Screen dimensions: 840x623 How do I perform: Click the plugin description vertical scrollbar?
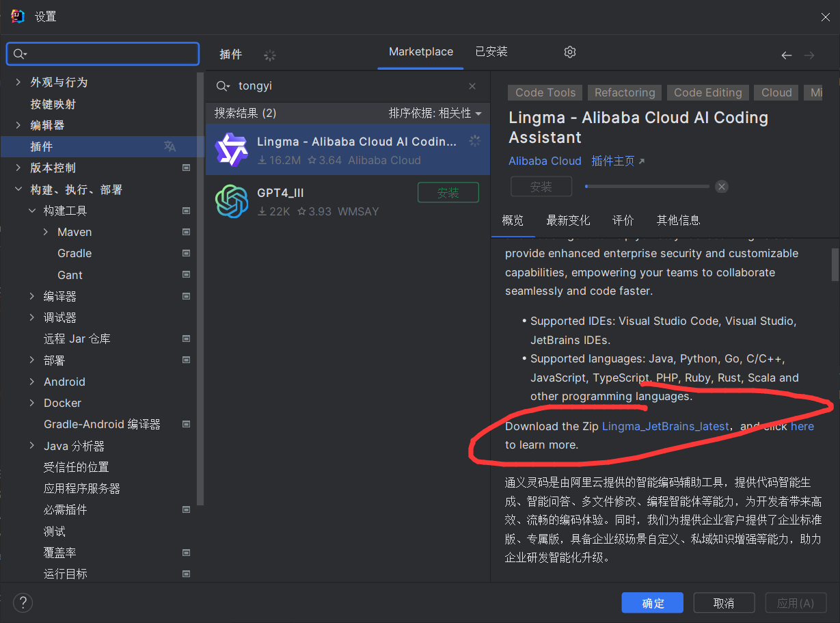coord(835,265)
